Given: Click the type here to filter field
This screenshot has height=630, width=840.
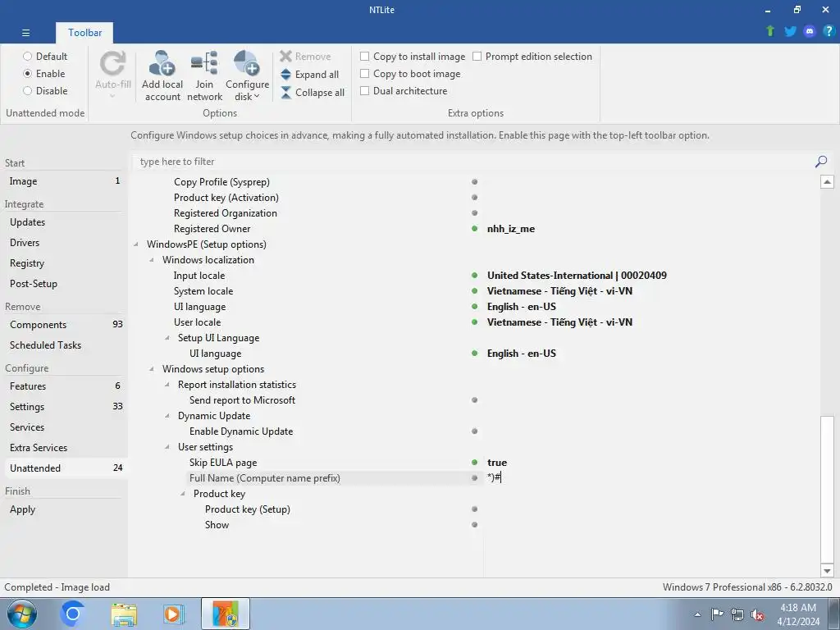Looking at the screenshot, I should coord(472,162).
